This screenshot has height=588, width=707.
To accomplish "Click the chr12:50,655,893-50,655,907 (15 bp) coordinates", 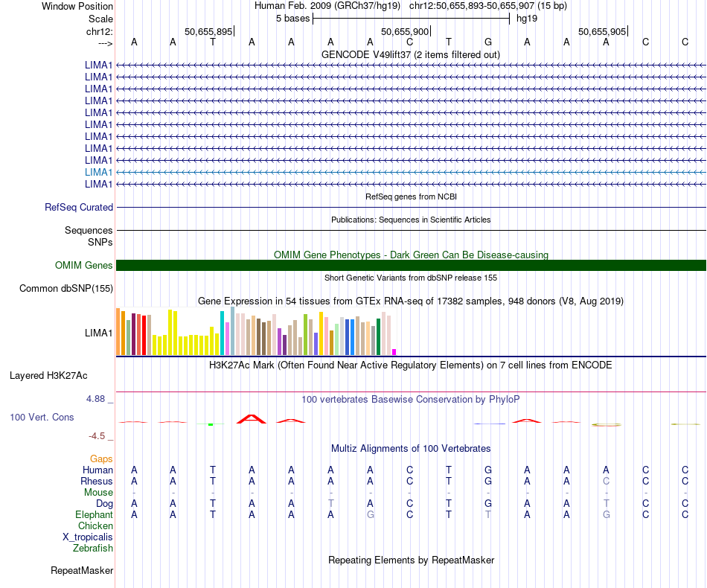I will 488,6.
